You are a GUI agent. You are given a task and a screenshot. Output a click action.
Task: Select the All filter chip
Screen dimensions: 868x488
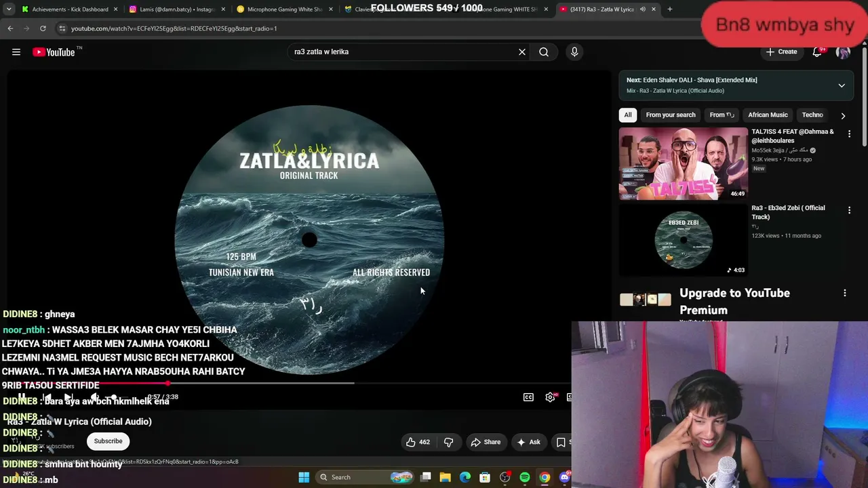pyautogui.click(x=628, y=115)
